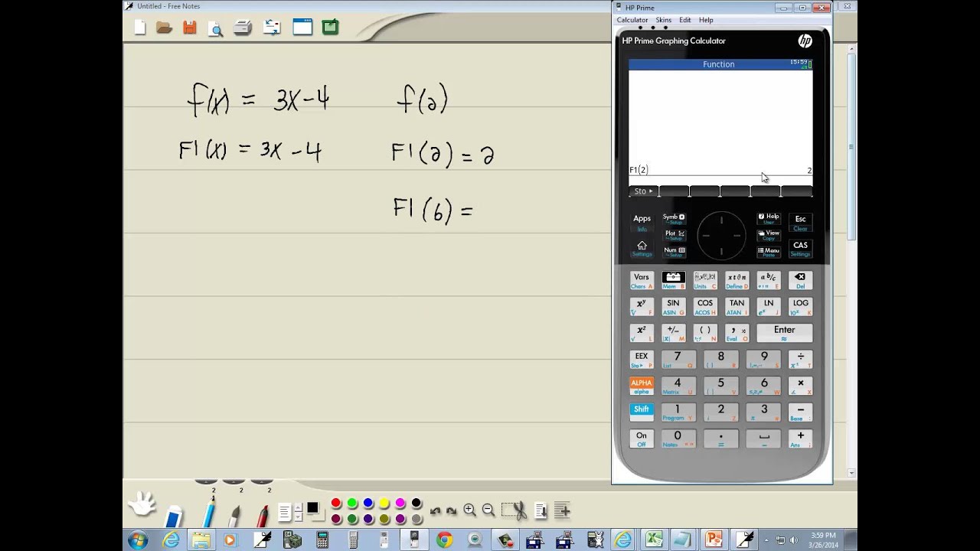980x551 pixels.
Task: Click the calculator Enter key
Action: click(784, 332)
